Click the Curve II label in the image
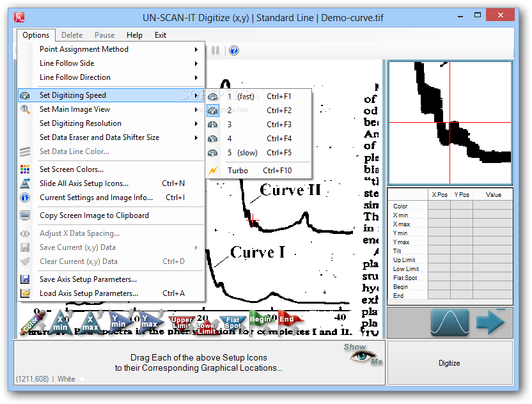 [290, 190]
